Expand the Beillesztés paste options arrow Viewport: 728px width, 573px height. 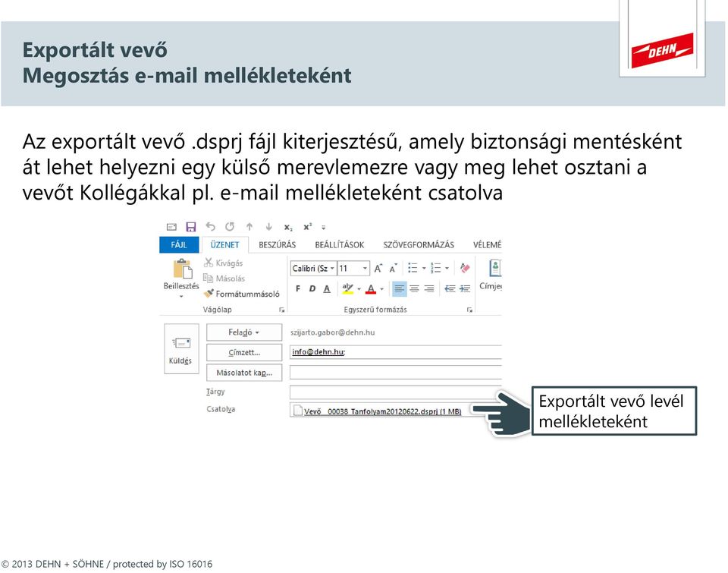(x=181, y=296)
